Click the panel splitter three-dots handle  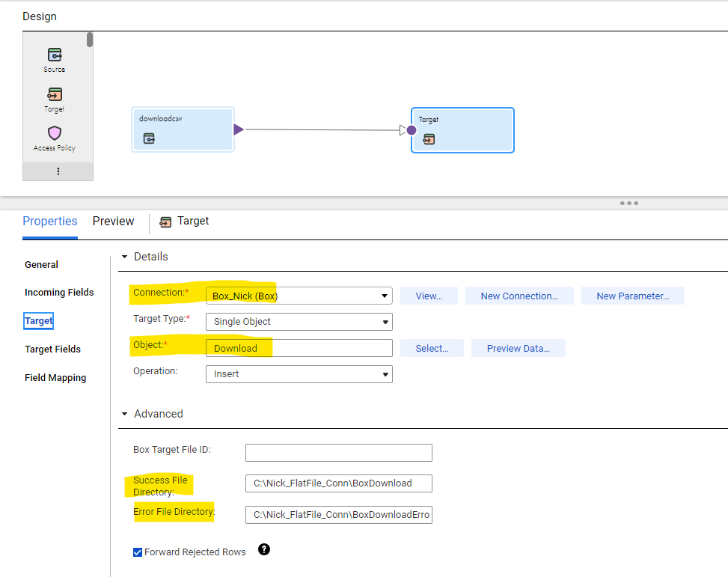[x=629, y=203]
